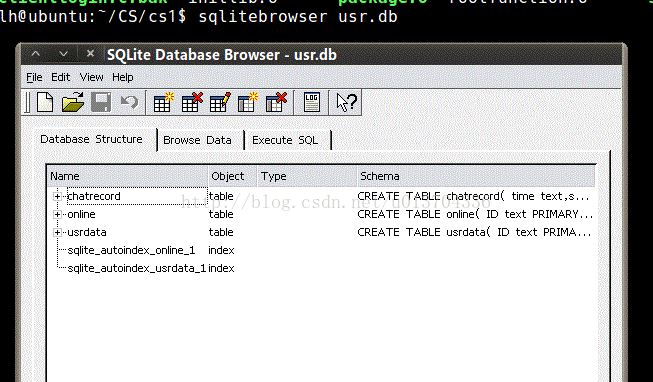Click the Schema column header
Screen dimensions: 653x382
[x=476, y=176]
